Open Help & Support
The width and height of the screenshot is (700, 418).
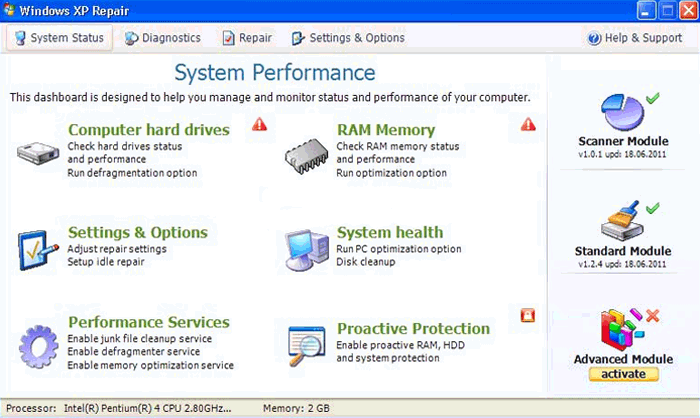click(635, 38)
